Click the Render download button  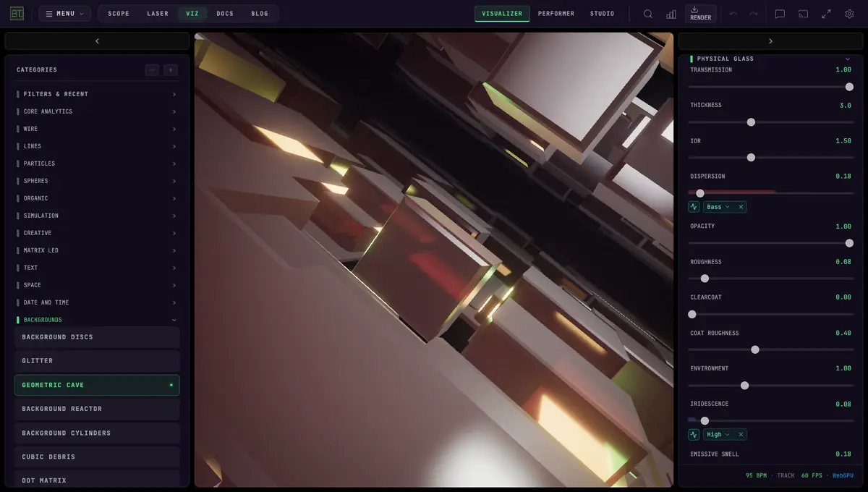coord(700,14)
